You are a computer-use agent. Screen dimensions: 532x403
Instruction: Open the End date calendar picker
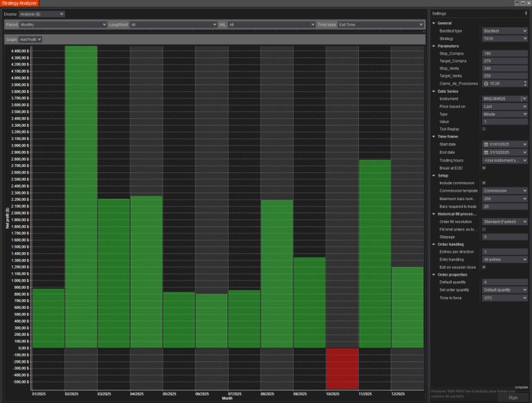coord(486,152)
